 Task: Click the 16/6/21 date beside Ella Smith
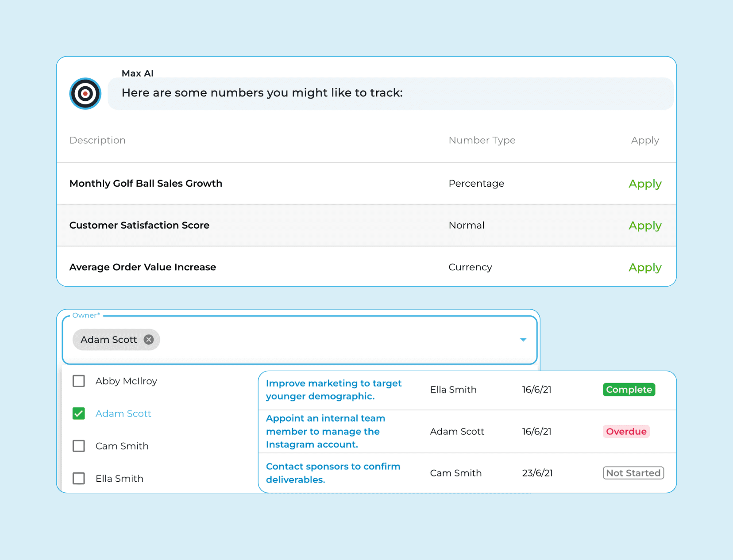tap(536, 390)
